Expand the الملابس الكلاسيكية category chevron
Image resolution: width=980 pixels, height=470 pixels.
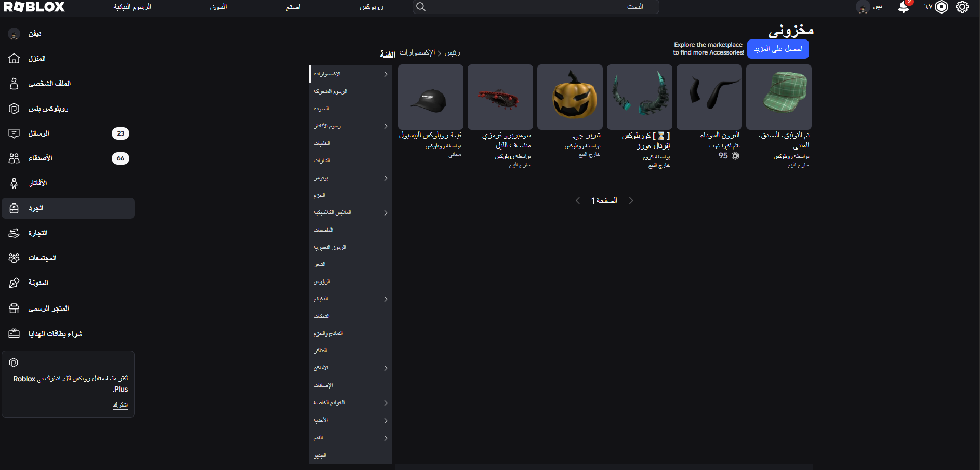pyautogui.click(x=386, y=213)
